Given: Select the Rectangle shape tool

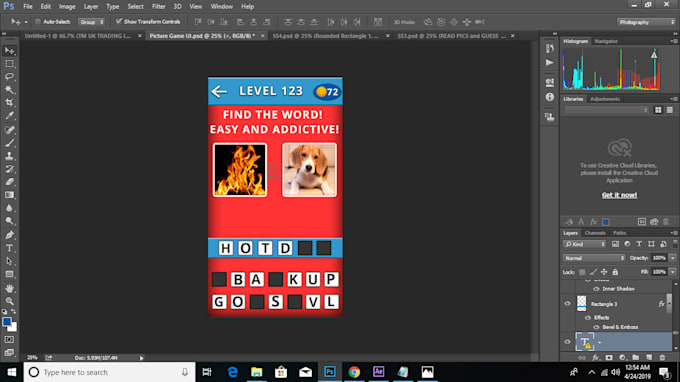Looking at the screenshot, I should tap(9, 274).
